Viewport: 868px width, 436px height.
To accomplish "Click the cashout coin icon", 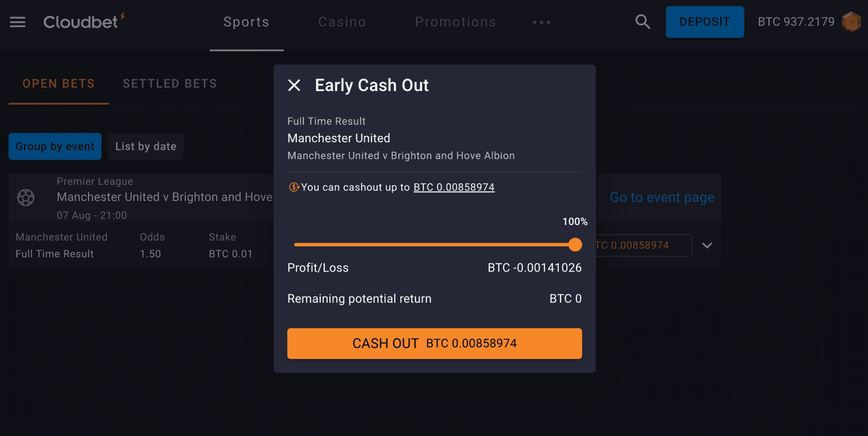I will click(294, 187).
